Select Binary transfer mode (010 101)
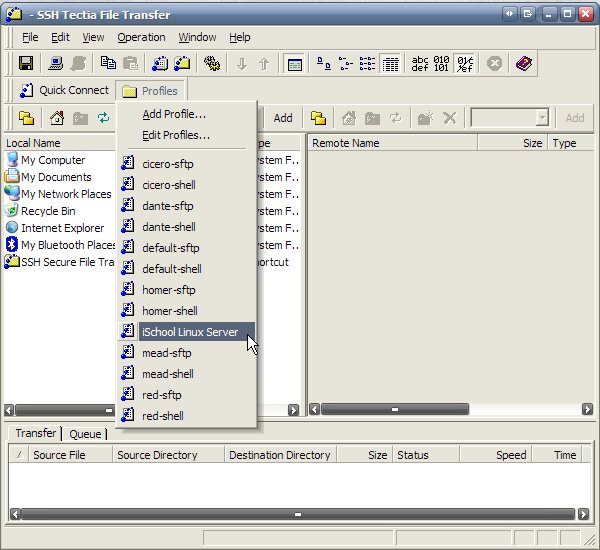 click(441, 64)
